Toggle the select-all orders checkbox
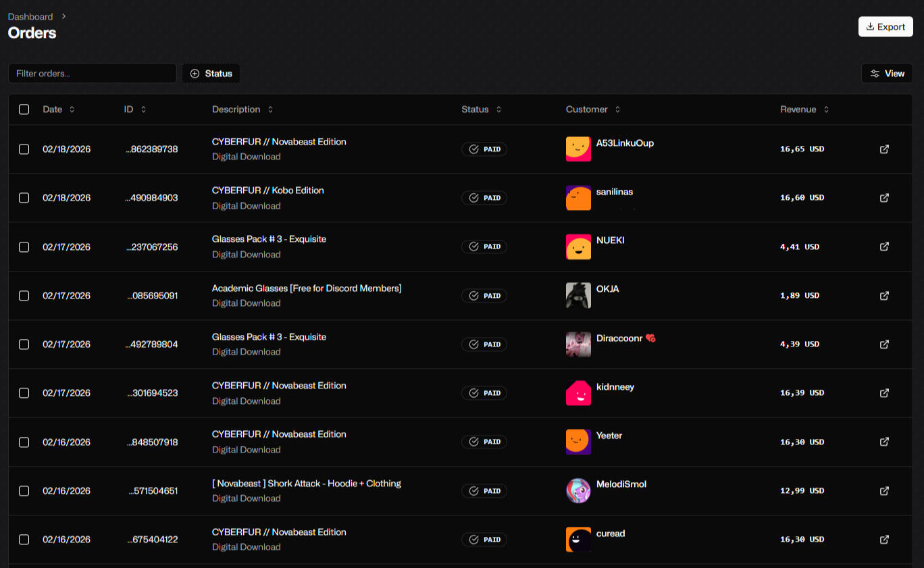The width and height of the screenshot is (924, 568). pos(24,109)
